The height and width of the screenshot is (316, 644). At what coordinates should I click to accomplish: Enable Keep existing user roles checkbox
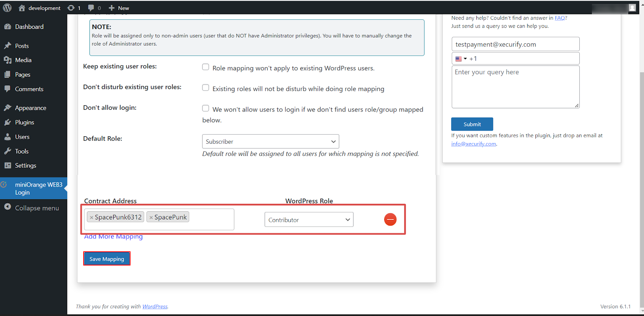[206, 67]
